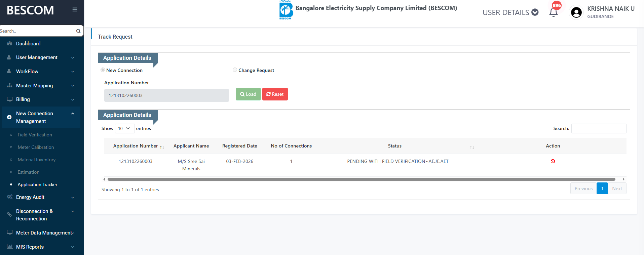644x255 pixels.
Task: Click the BESCOM logo in the header
Action: (x=286, y=10)
